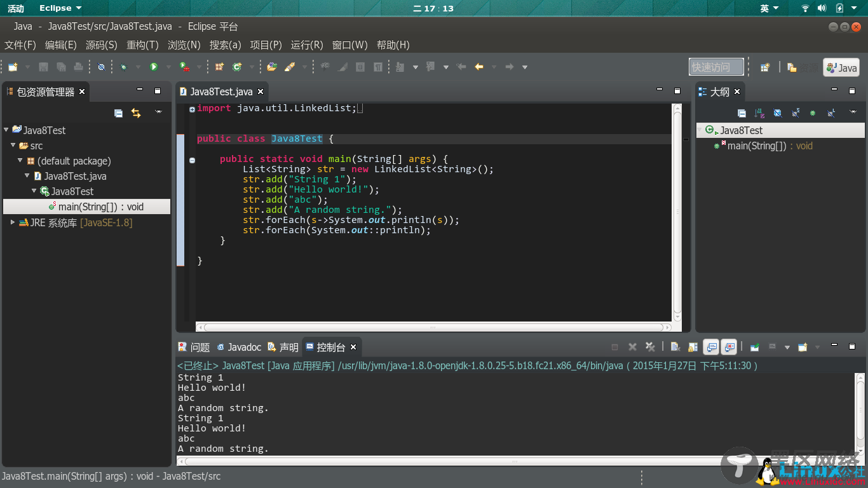Click the Open Type folder icon
Image resolution: width=868 pixels, height=488 pixels.
(x=272, y=67)
